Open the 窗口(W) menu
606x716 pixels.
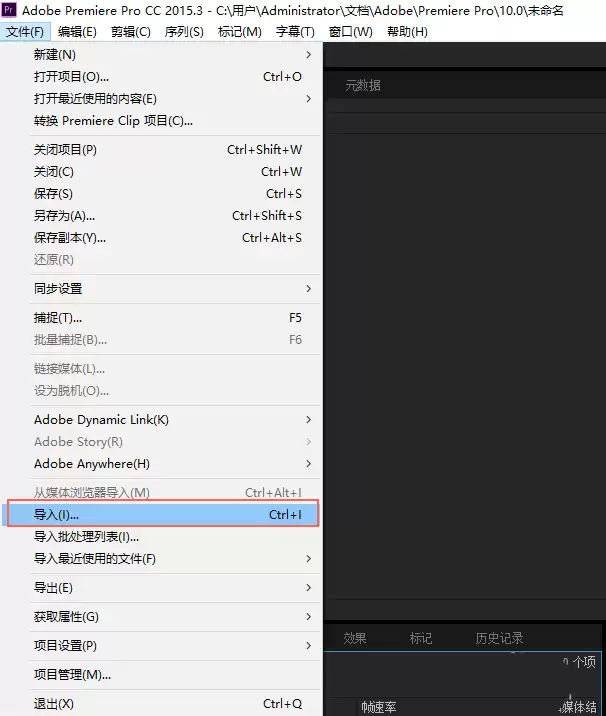(351, 32)
